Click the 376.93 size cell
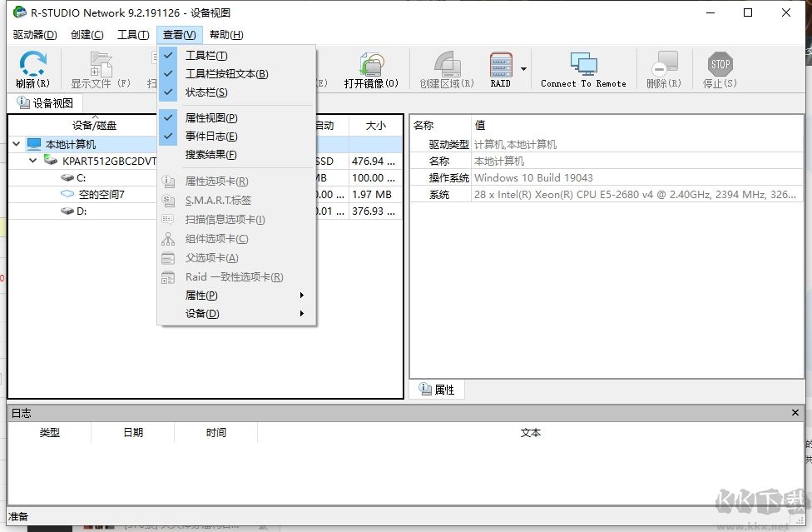Viewport: 812px width, 532px height. coord(375,211)
